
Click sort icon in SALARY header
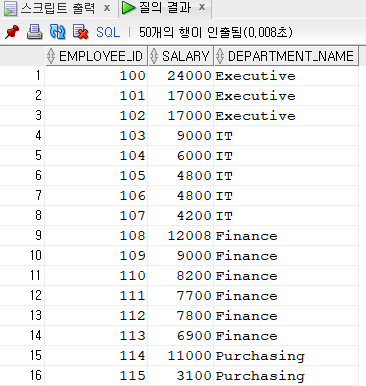pyautogui.click(x=153, y=56)
